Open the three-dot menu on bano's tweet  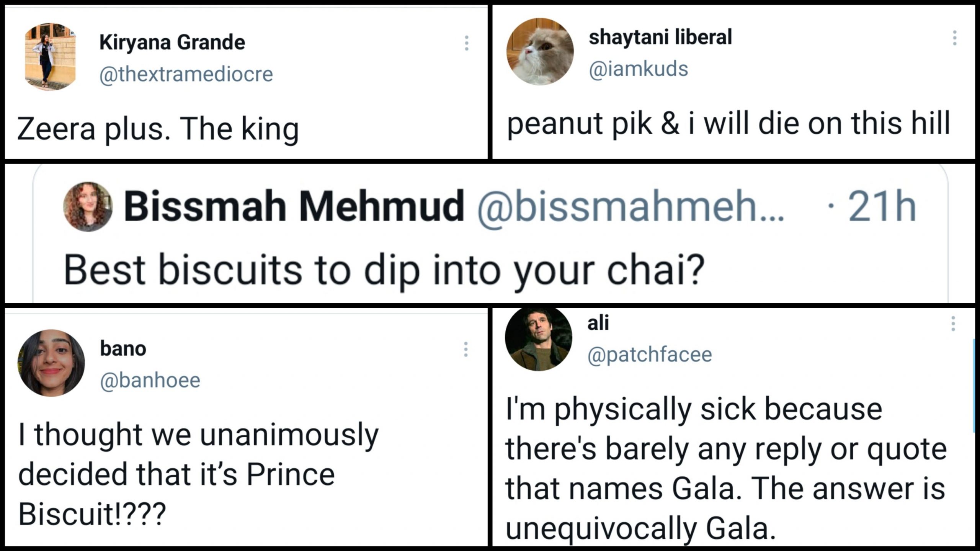465,349
